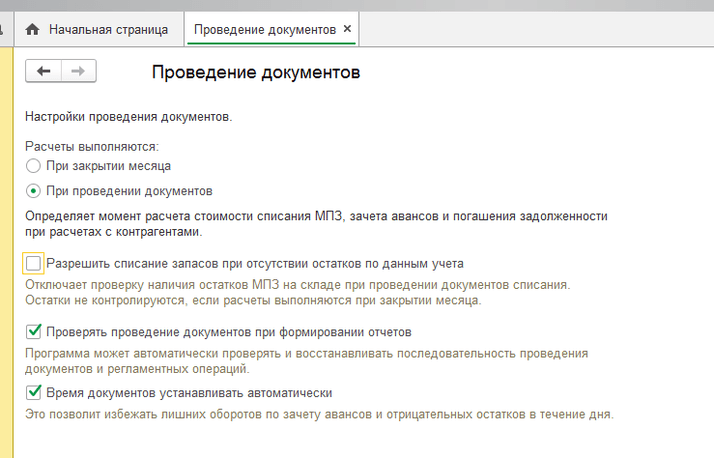
Task: Enable Разрешить списание запасов checkbox
Action: tap(34, 264)
